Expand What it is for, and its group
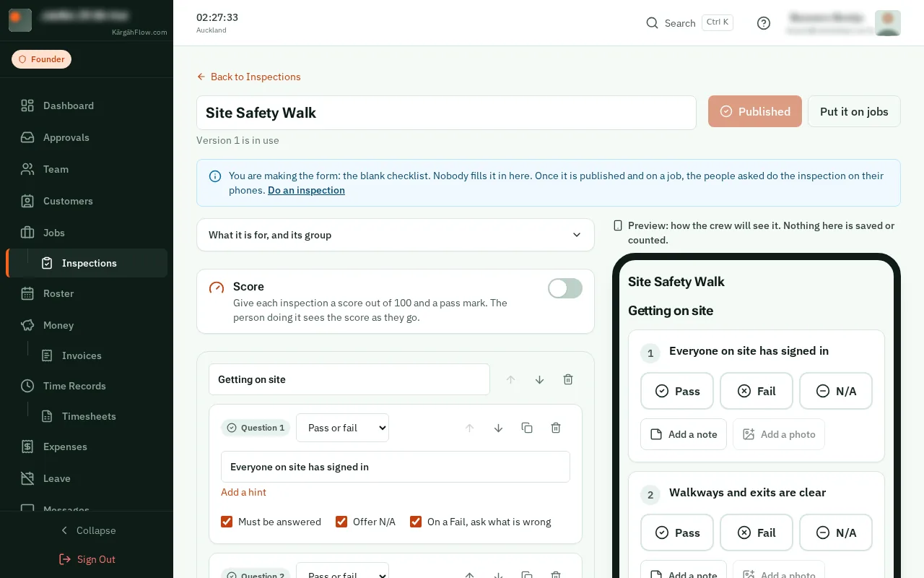The image size is (924, 578). (x=396, y=235)
